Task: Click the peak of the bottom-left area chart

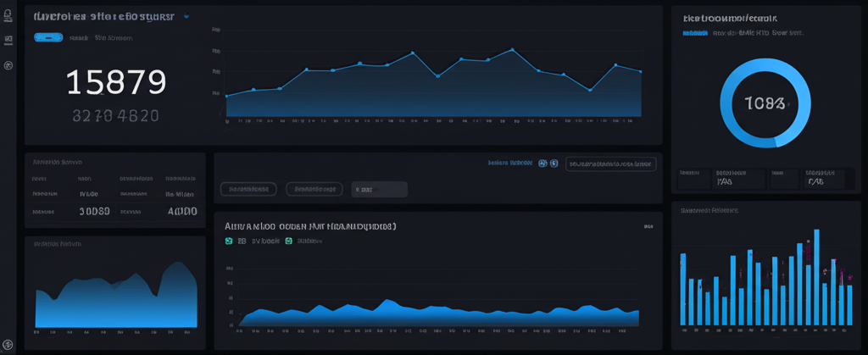Action: tap(176, 262)
